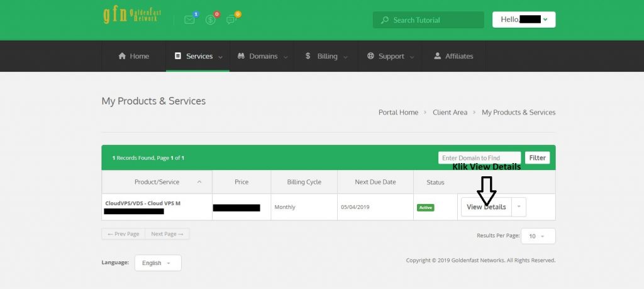Image resolution: width=644 pixels, height=289 pixels.
Task: Open the dollar invoices notification icon
Action: pyautogui.click(x=211, y=20)
